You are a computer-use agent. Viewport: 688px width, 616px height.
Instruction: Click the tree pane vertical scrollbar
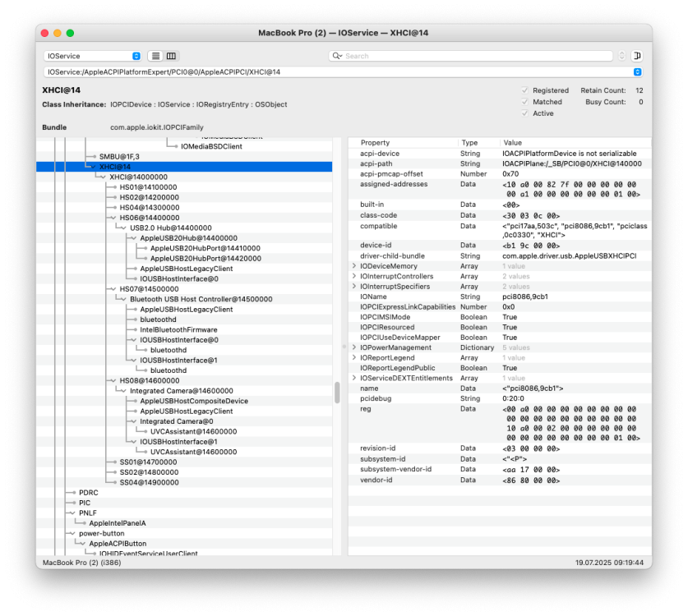point(337,393)
